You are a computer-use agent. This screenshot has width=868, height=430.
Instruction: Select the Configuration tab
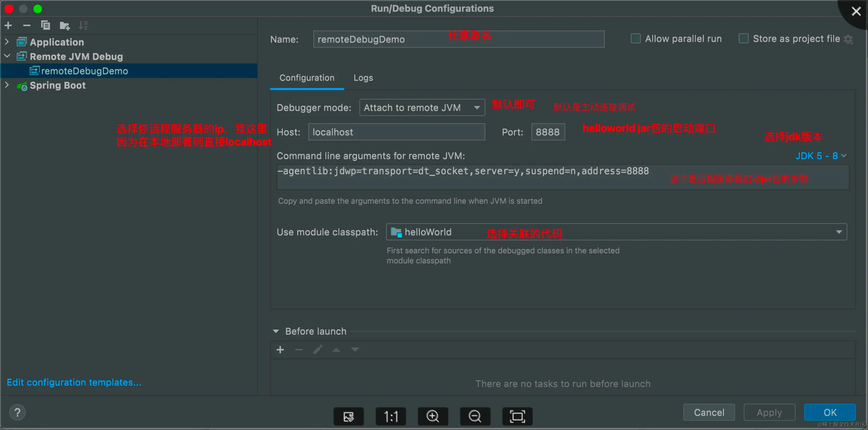point(307,78)
